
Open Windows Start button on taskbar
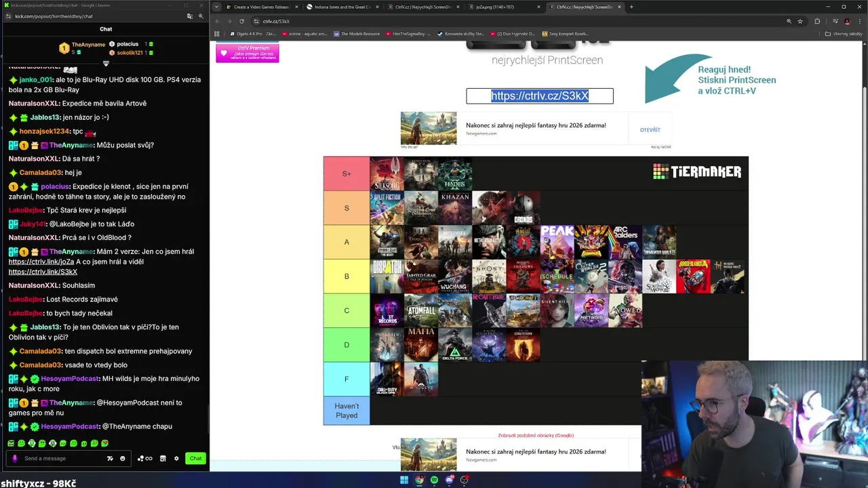[404, 480]
